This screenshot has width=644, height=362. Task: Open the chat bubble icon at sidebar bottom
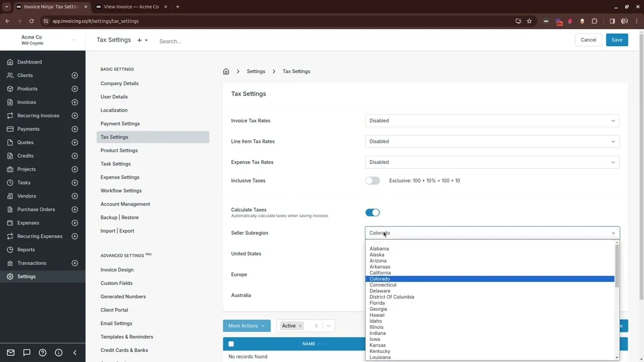pos(27,352)
